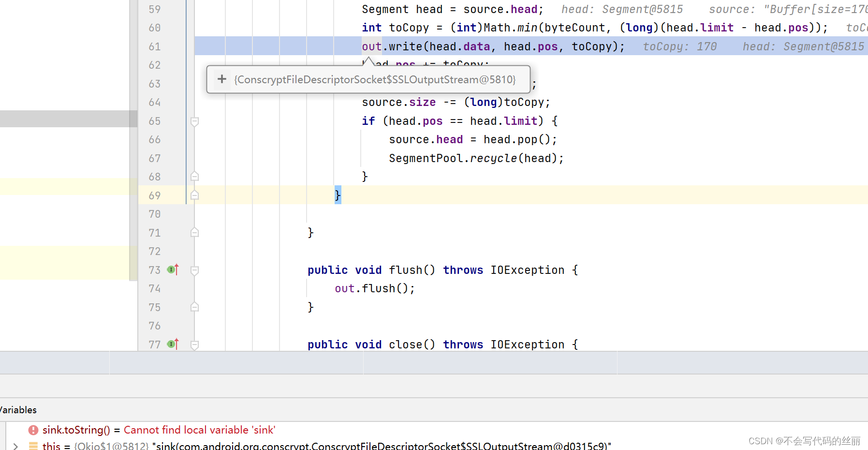Click 'out.flush();' on line 74
The height and width of the screenshot is (450, 868).
point(375,288)
